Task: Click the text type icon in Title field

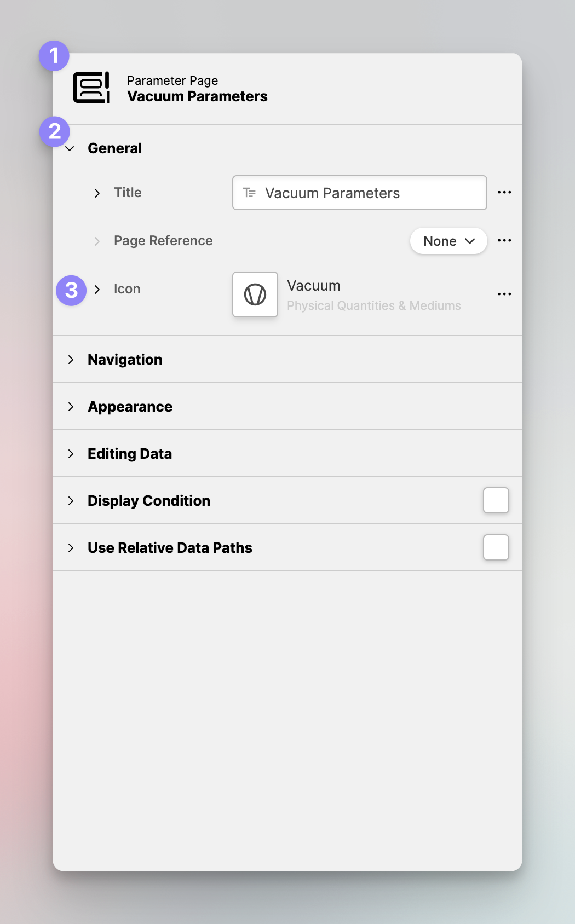Action: [x=250, y=193]
